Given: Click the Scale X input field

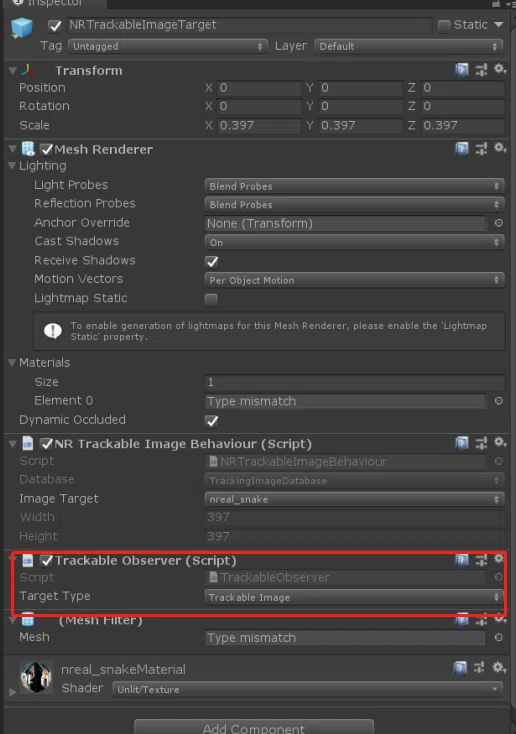Looking at the screenshot, I should click(259, 125).
